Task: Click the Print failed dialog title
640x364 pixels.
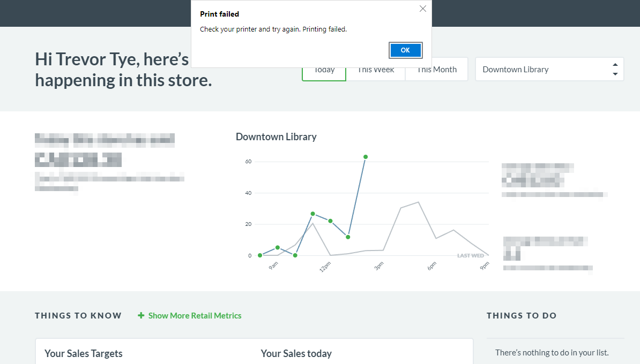Action: click(x=220, y=14)
